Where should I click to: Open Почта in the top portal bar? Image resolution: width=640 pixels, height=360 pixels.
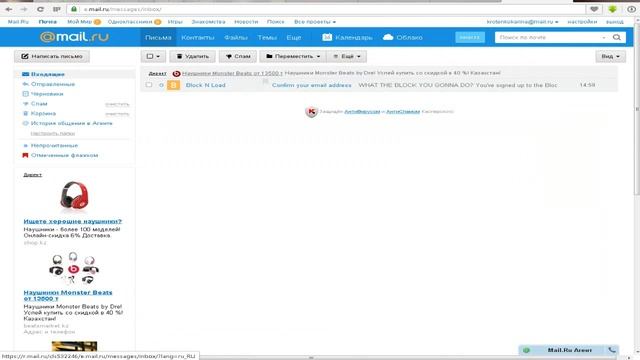(x=48, y=22)
